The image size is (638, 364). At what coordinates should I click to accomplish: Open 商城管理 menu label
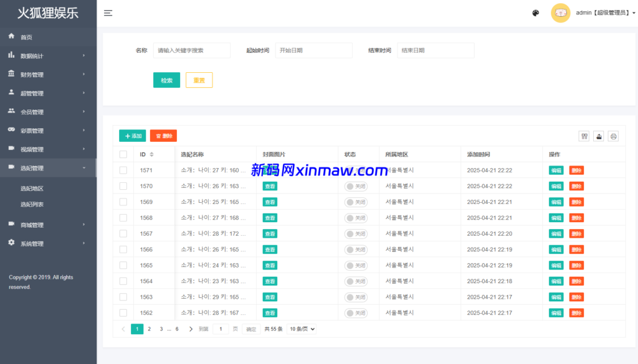coord(32,225)
